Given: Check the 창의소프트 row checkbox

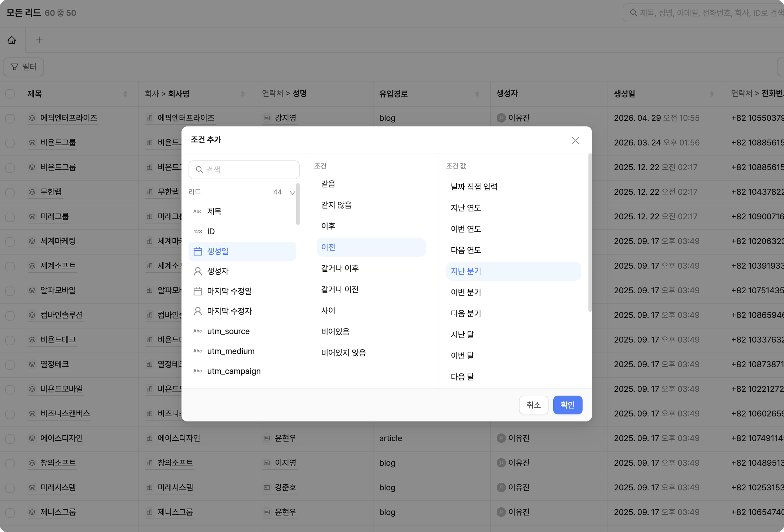Looking at the screenshot, I should (10, 463).
